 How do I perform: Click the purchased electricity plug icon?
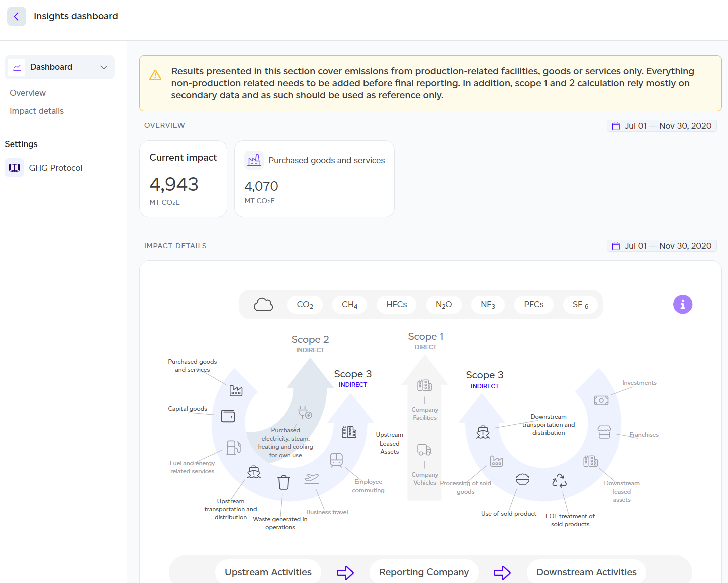click(x=305, y=413)
